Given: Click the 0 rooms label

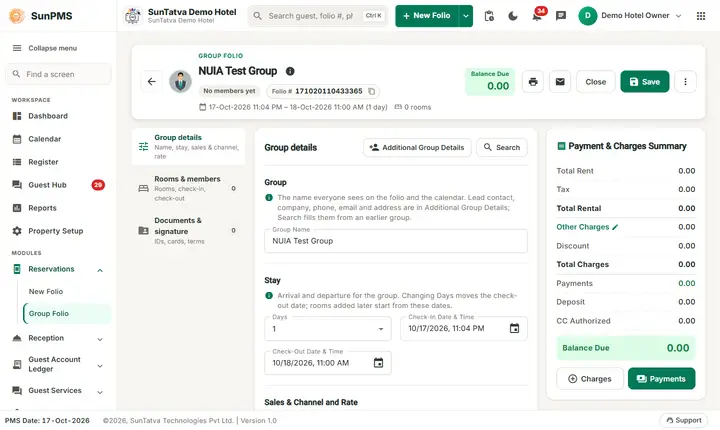Looking at the screenshot, I should (413, 107).
